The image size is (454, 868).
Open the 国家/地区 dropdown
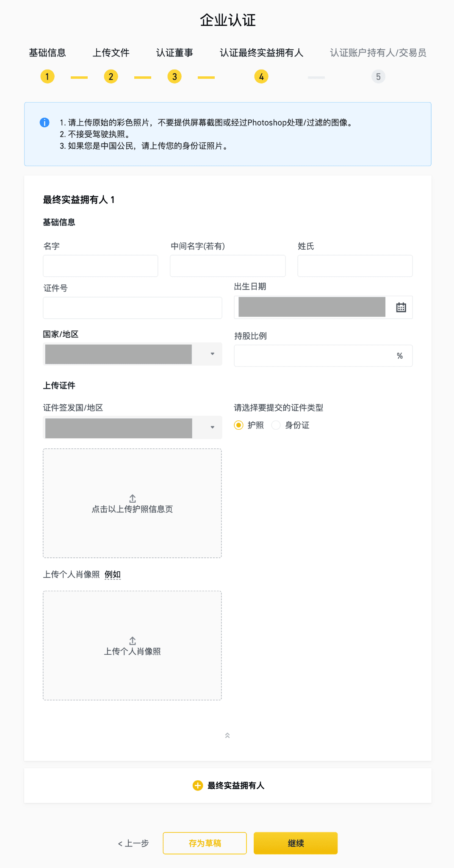pos(132,354)
